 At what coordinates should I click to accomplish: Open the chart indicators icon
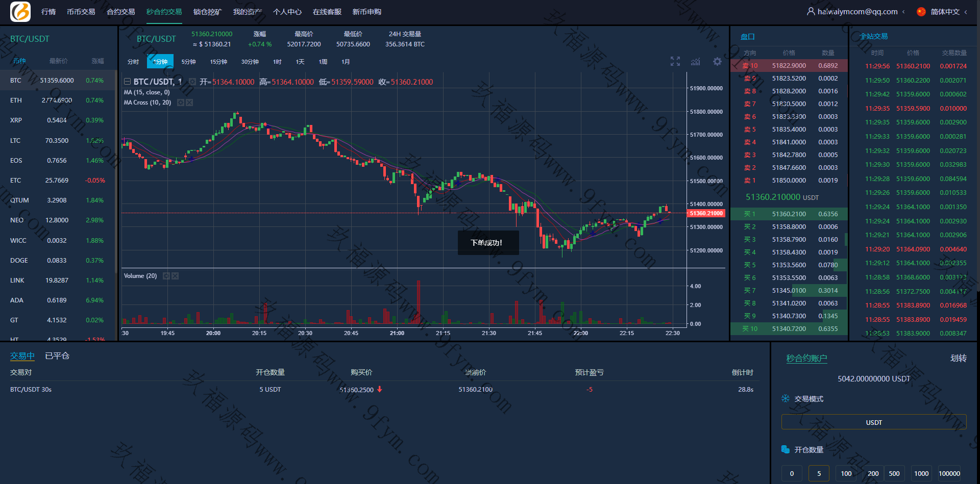tap(696, 62)
